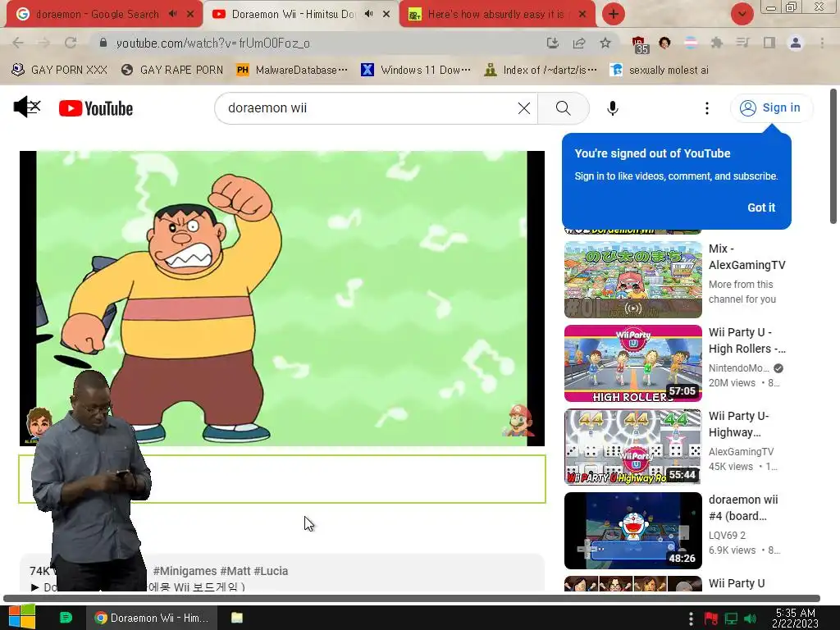This screenshot has height=630, width=840.
Task: Open the network tray icon
Action: (731, 619)
